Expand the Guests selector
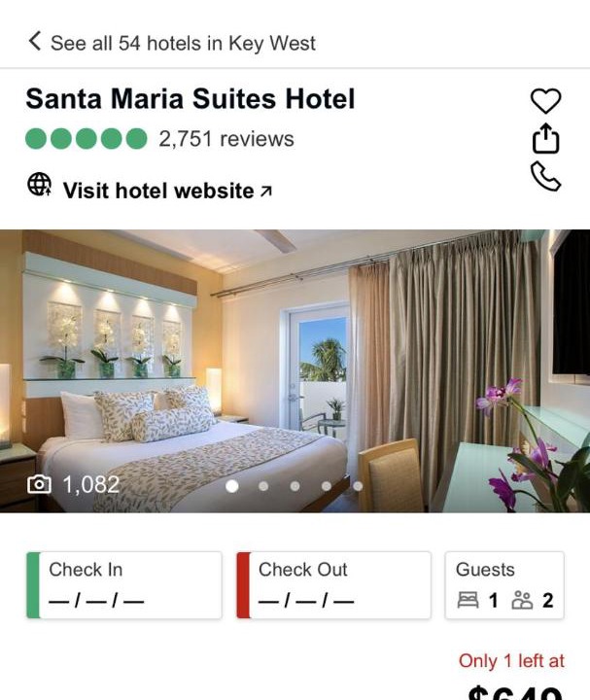Image resolution: width=590 pixels, height=700 pixels. pos(504,585)
